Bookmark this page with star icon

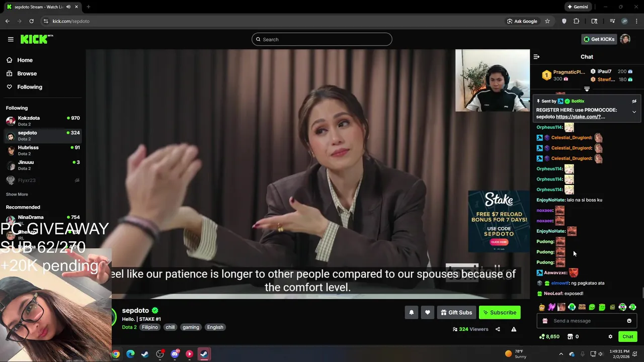tap(547, 21)
